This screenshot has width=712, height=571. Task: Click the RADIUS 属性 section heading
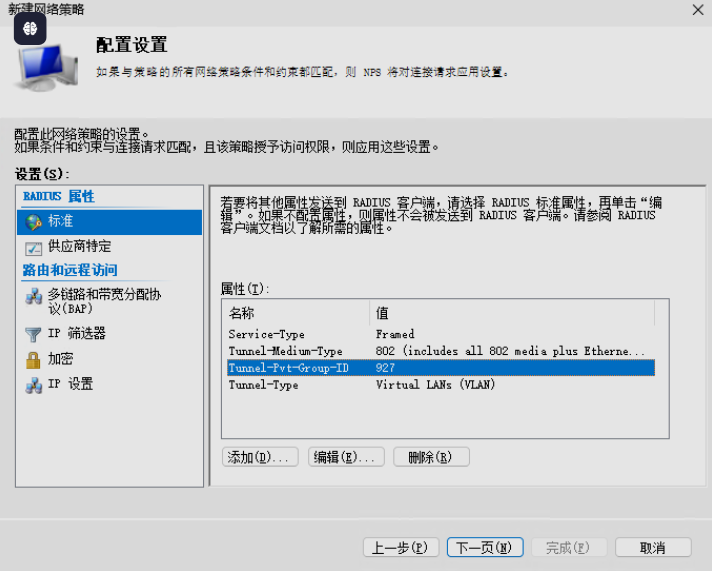(x=59, y=196)
